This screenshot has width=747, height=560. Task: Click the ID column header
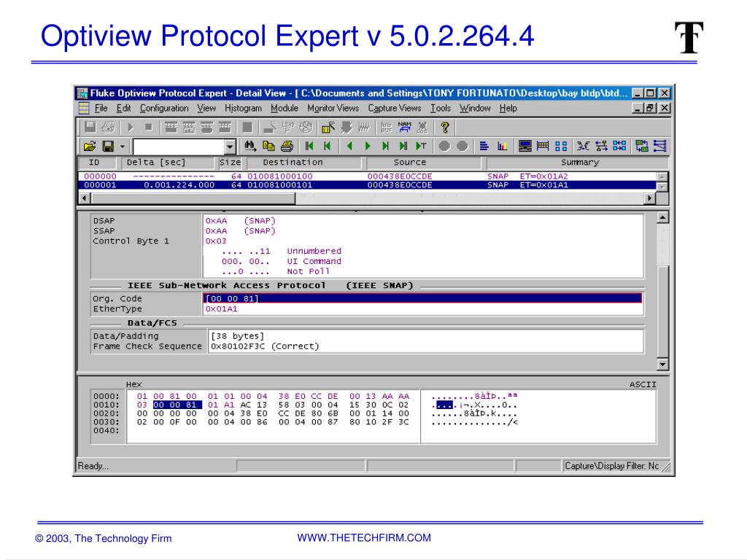coord(98,163)
